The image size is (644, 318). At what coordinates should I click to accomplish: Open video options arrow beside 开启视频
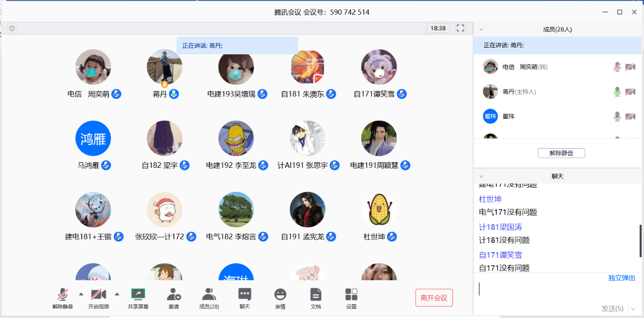(x=117, y=294)
